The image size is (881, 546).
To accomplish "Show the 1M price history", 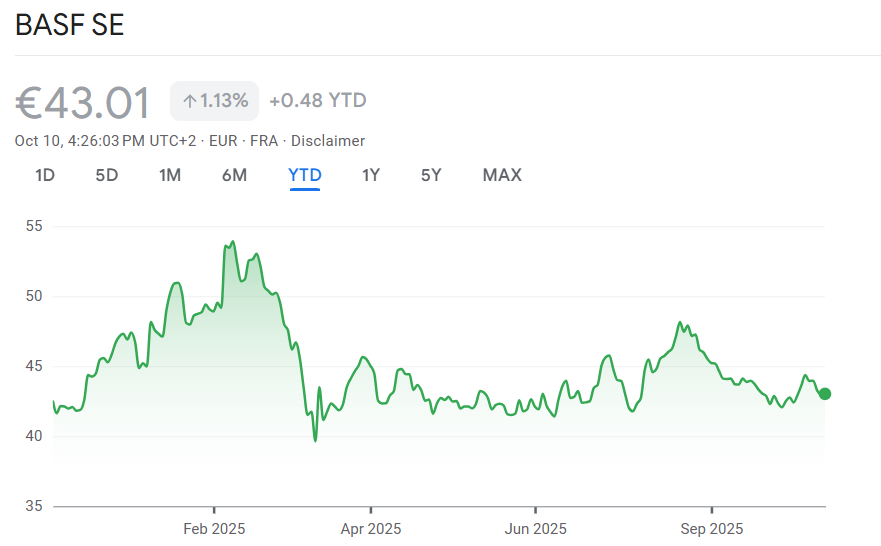I will point(170,175).
